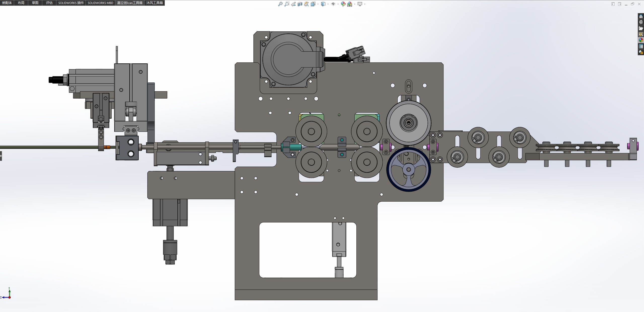The image size is (644, 312).
Task: Open the File Explorer task pane folder
Action: (x=641, y=28)
